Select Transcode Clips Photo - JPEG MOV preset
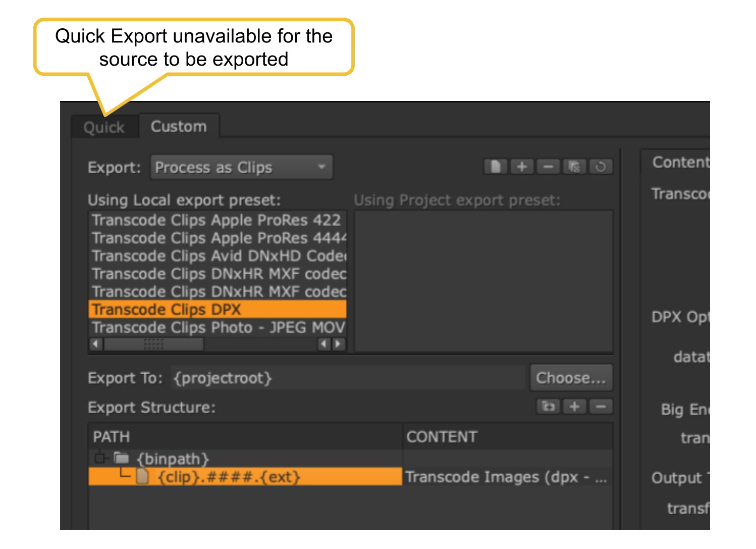 tap(218, 327)
